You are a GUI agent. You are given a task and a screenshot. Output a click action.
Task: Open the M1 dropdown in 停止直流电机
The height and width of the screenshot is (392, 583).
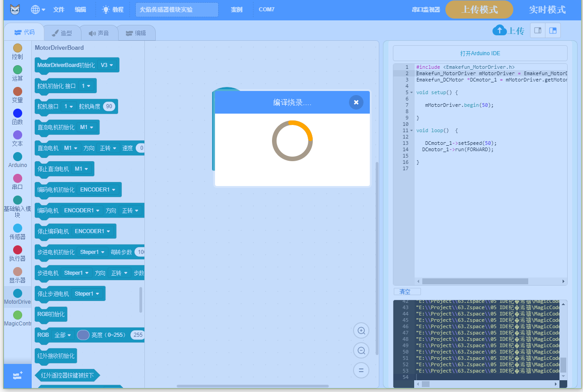pyautogui.click(x=81, y=169)
